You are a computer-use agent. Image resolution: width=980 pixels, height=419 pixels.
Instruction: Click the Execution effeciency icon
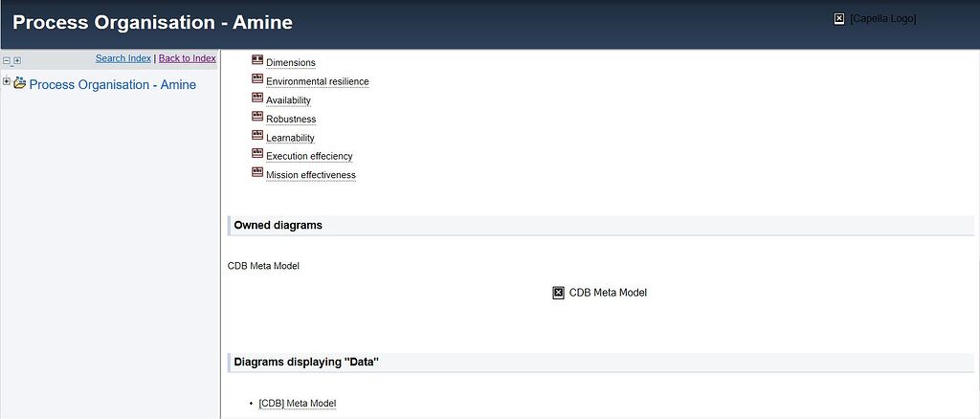tap(257, 154)
